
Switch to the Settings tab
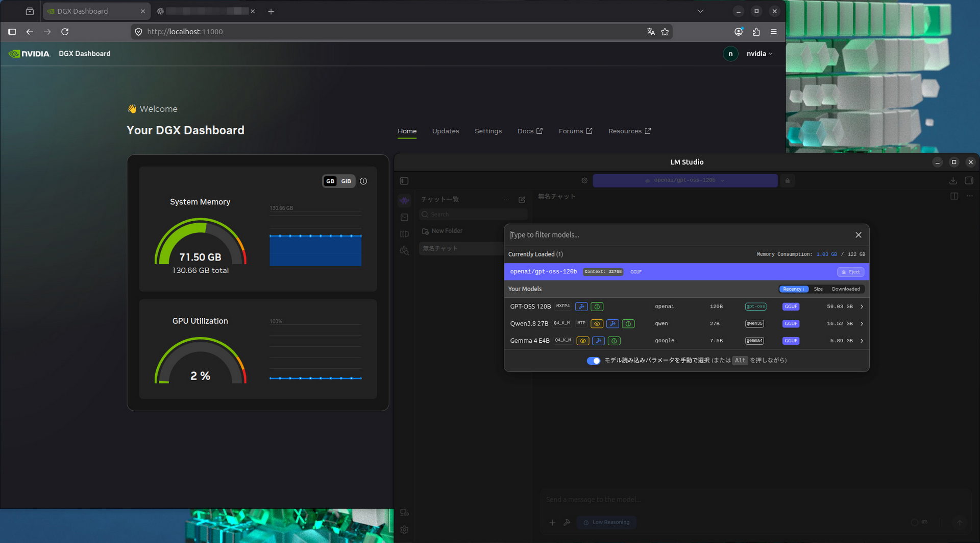pos(488,131)
